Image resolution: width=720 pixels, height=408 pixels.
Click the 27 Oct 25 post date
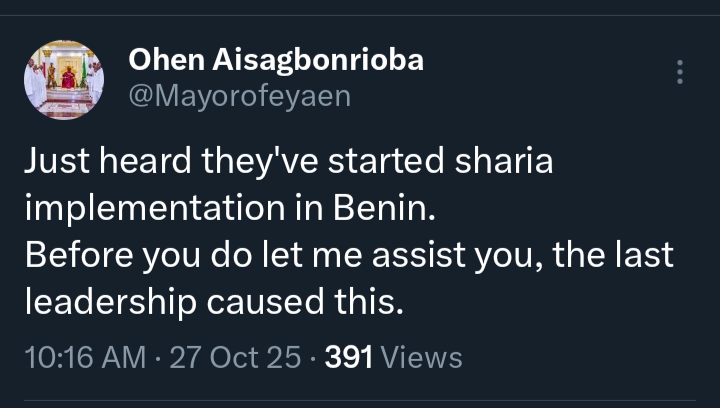pos(236,357)
